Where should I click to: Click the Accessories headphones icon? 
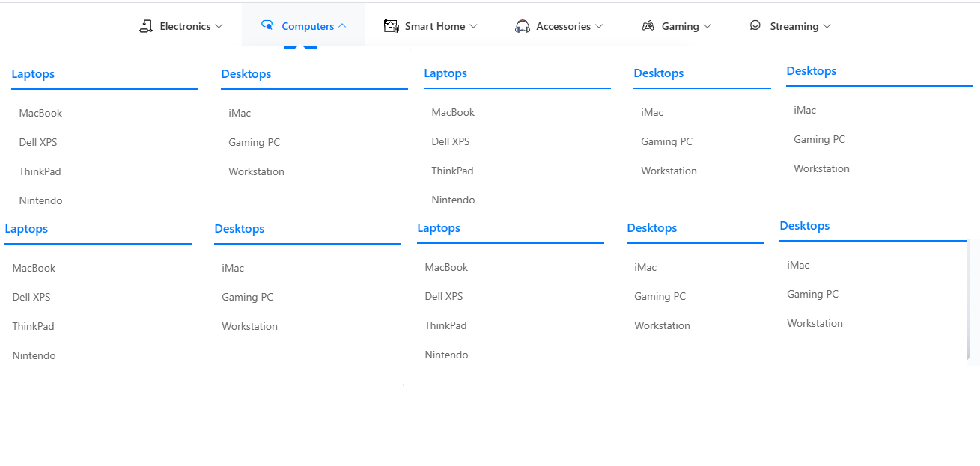(523, 26)
